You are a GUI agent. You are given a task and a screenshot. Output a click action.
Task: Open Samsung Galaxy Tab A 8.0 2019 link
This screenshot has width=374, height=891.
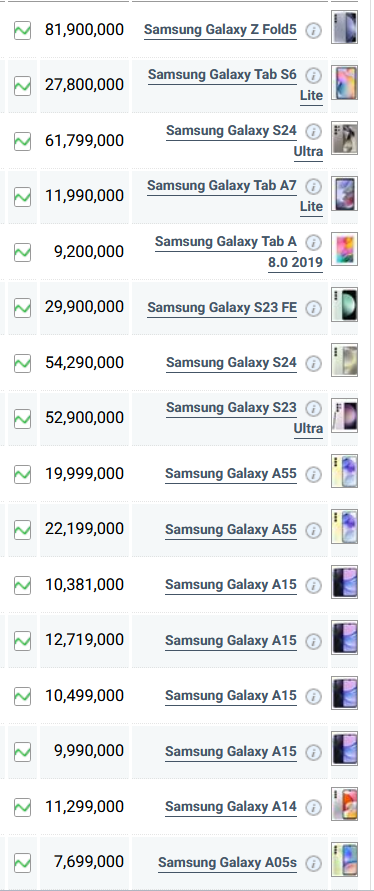click(x=239, y=252)
